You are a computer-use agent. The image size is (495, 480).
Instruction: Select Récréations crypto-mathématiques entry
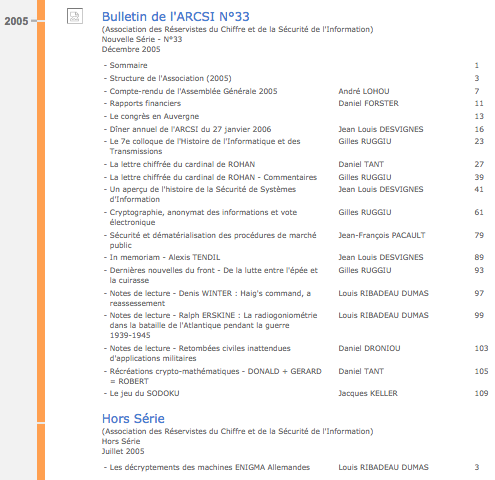point(216,376)
